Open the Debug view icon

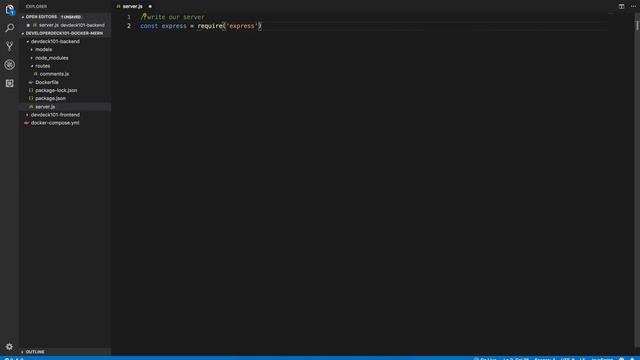pos(9,64)
